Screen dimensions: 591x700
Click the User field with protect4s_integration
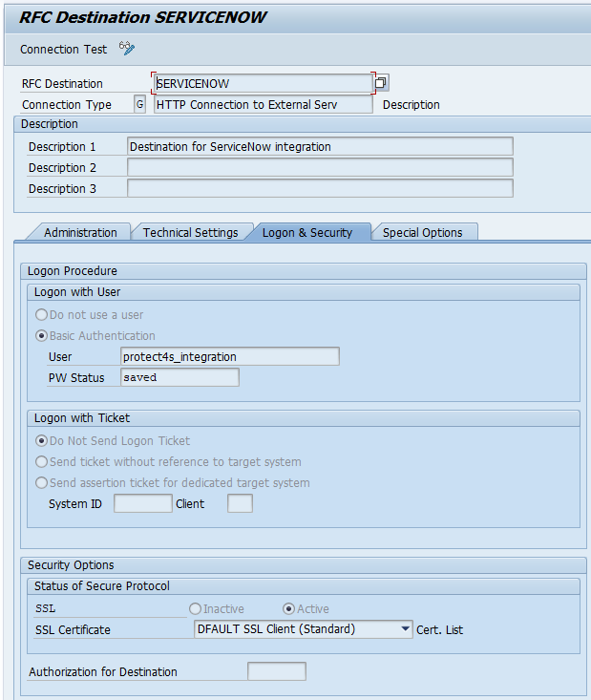tap(230, 356)
